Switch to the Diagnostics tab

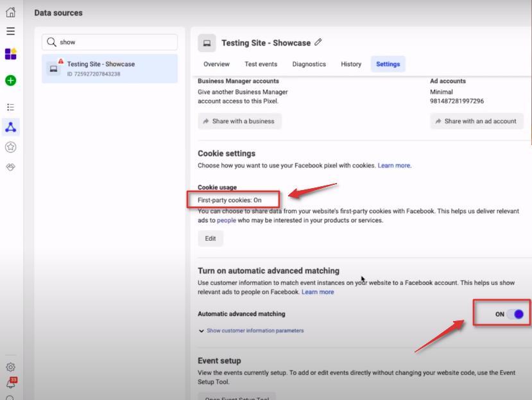(309, 64)
